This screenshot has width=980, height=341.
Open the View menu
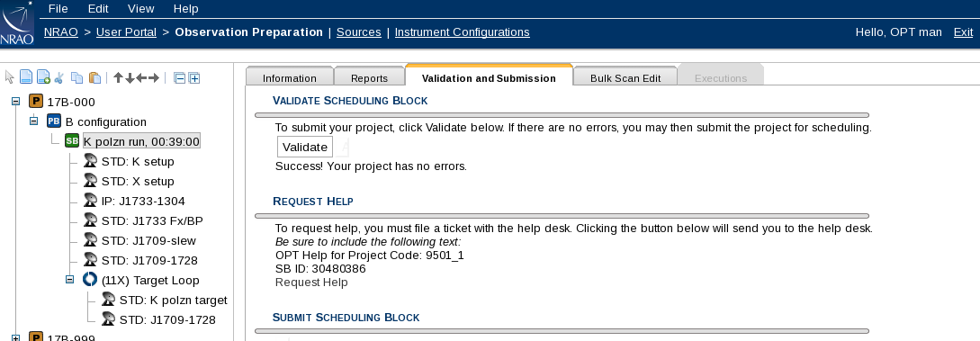coord(140,9)
